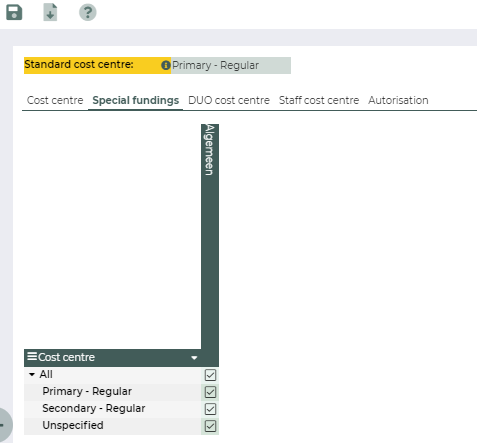Switch to the Cost centre tab

tap(55, 100)
